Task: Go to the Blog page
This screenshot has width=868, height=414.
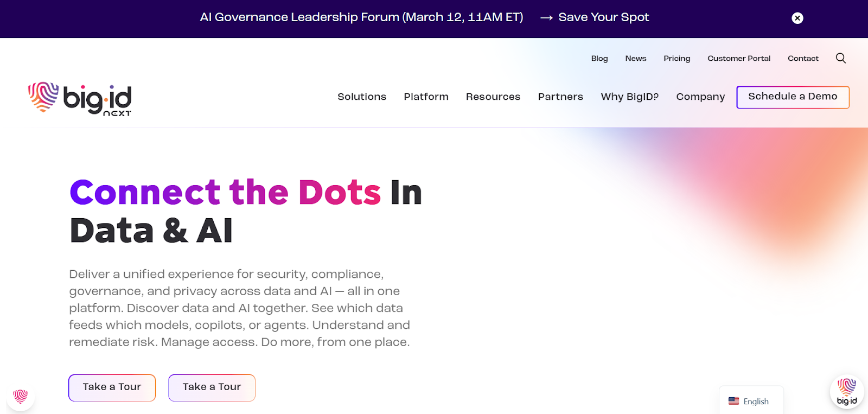Action: pos(599,59)
